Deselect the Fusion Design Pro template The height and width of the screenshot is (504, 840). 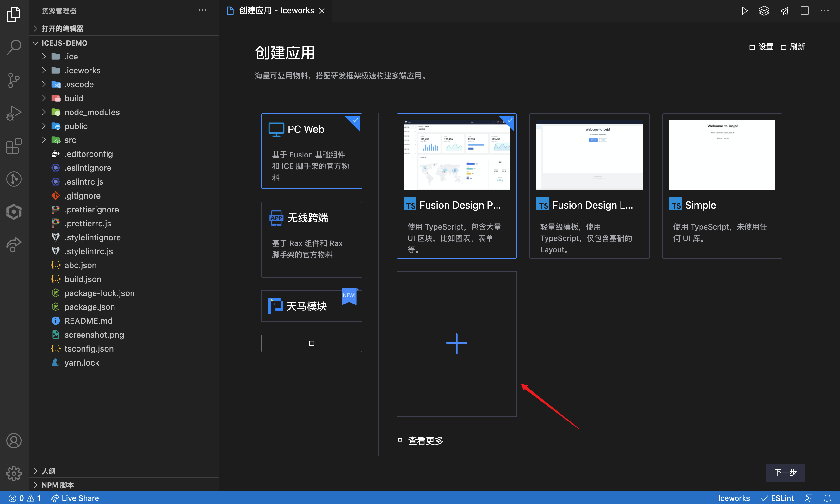pos(509,120)
